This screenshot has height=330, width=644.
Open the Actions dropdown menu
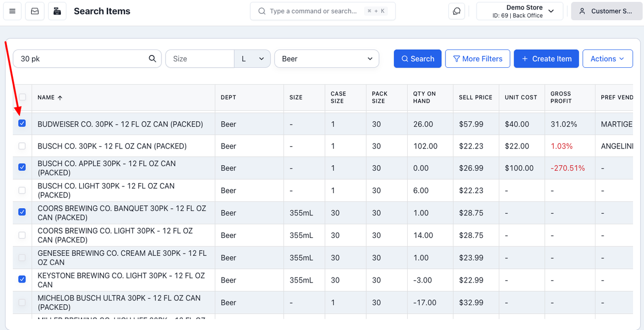click(x=607, y=58)
